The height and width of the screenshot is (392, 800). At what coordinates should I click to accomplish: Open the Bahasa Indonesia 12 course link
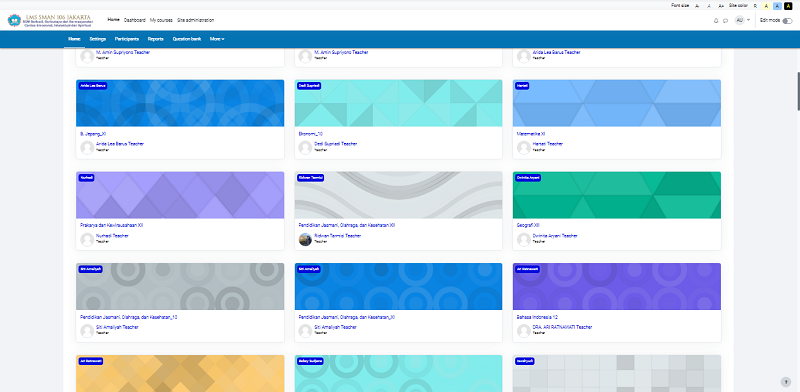coord(534,317)
